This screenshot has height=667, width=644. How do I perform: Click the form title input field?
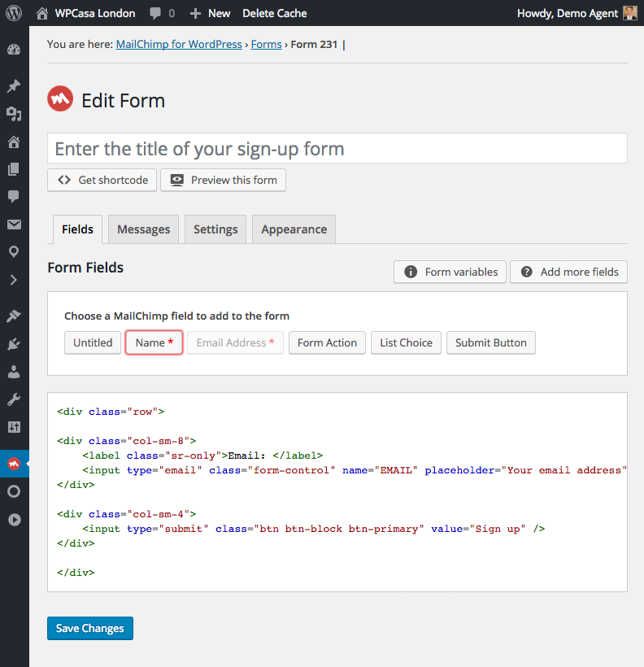point(337,149)
